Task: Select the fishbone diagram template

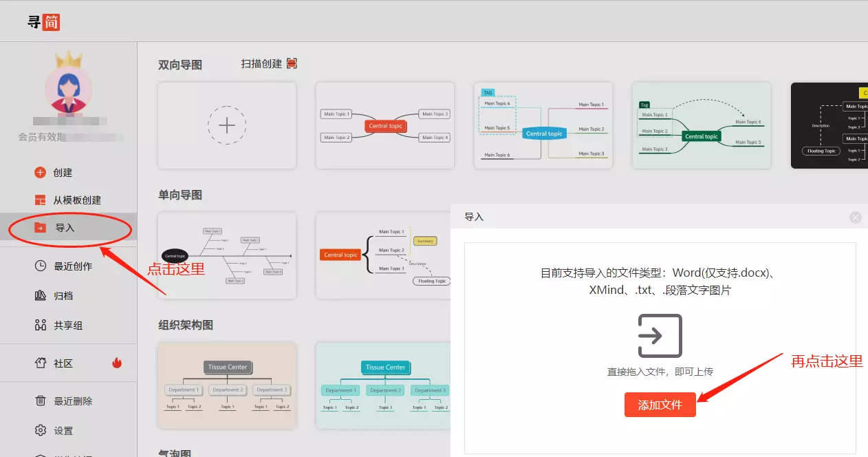Action: tap(227, 255)
